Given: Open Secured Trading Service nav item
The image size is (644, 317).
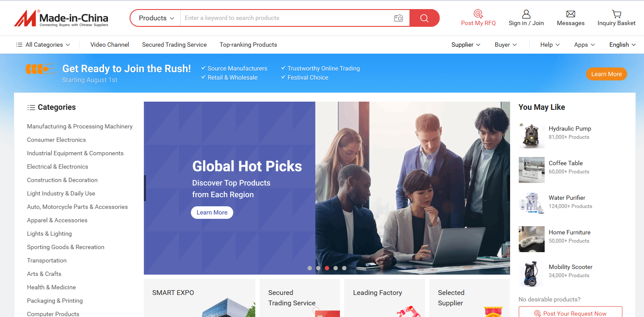Looking at the screenshot, I should pos(174,45).
